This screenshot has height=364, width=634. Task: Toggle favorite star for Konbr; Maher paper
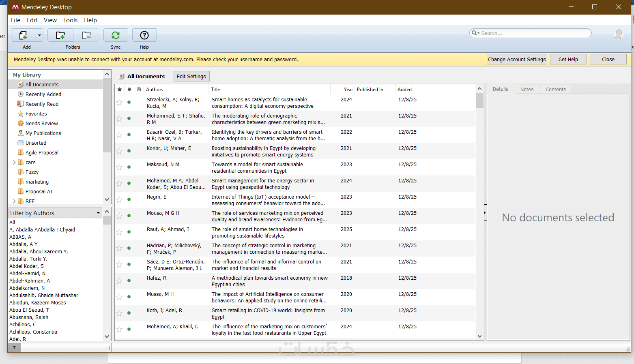click(x=119, y=151)
